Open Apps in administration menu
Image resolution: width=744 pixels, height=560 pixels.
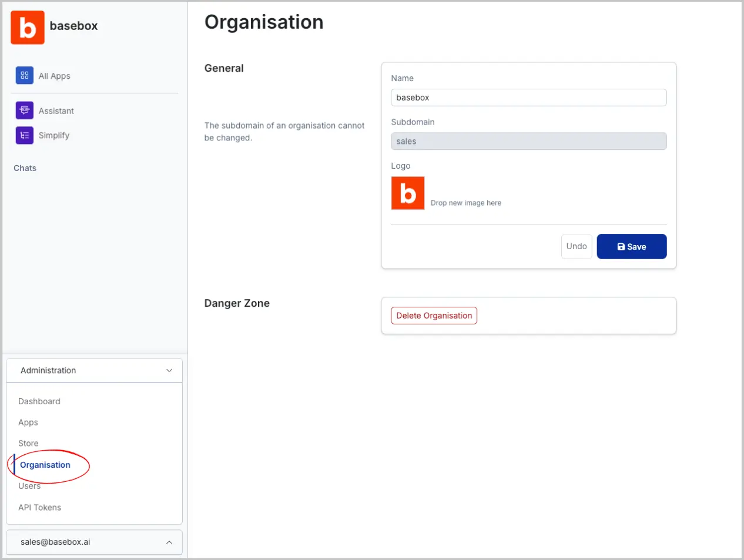click(x=28, y=422)
